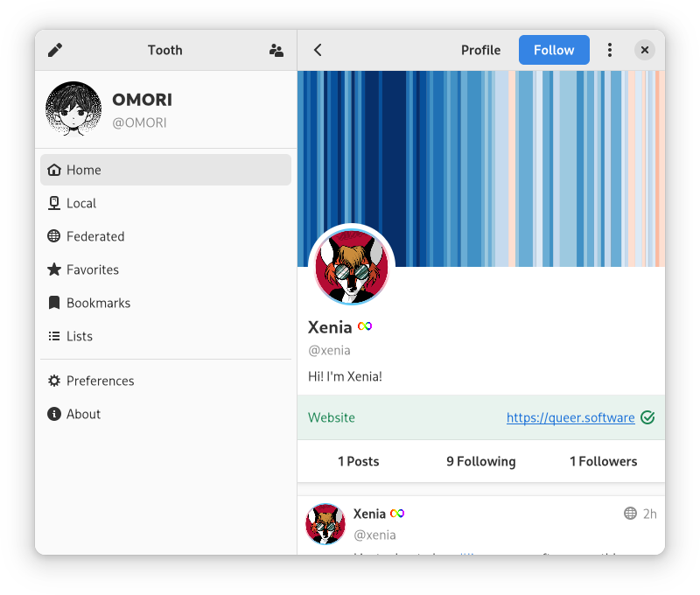700x595 pixels.
Task: Click Xenia's large profile avatar
Action: click(x=352, y=267)
